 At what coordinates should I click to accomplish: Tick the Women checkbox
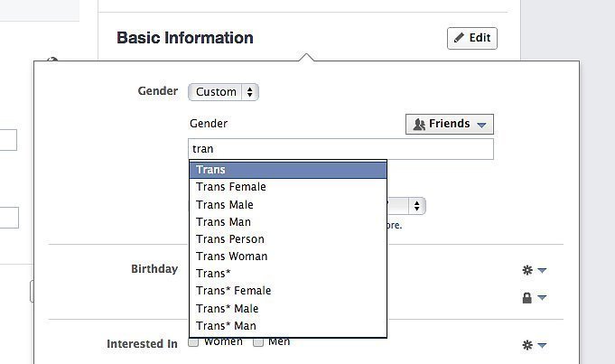coord(193,342)
